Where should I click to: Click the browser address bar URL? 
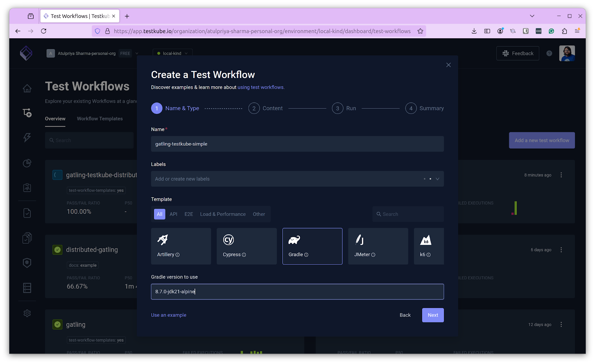click(262, 31)
